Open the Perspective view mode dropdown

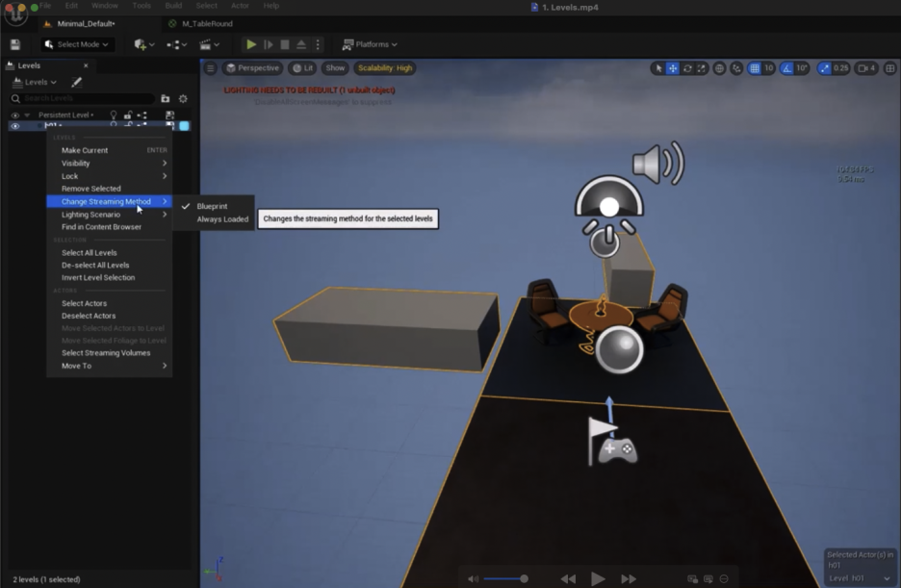252,68
